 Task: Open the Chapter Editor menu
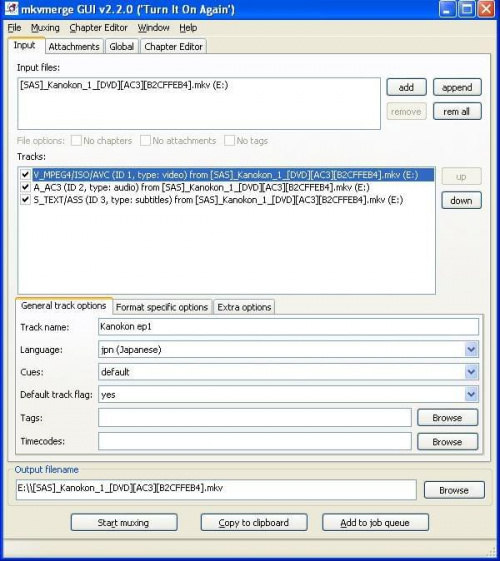(98, 28)
